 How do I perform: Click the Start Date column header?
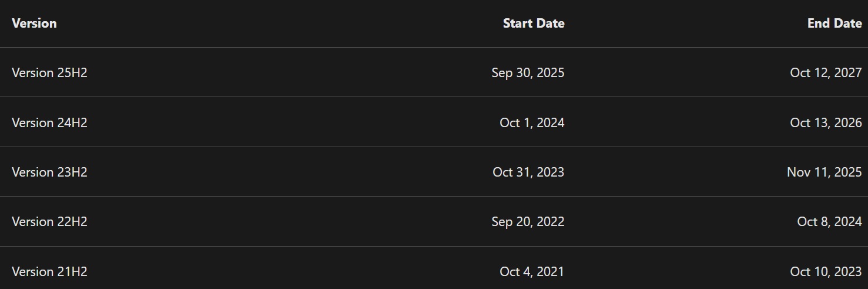click(533, 24)
